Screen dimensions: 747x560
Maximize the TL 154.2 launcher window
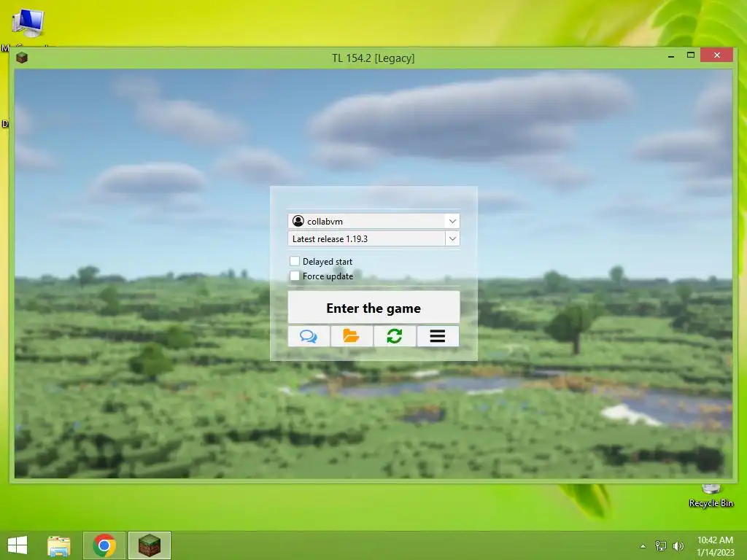click(691, 55)
